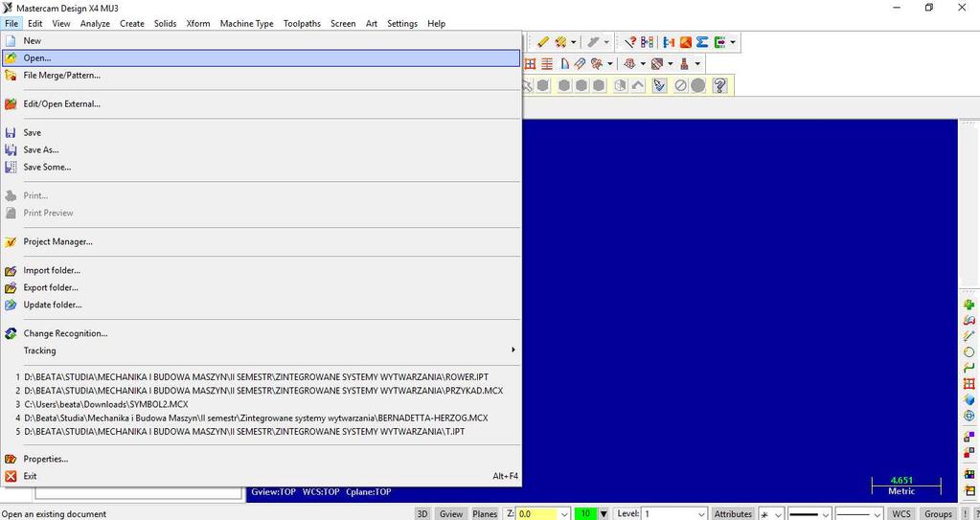The width and height of the screenshot is (980, 520).
Task: Select File Merge/Pattern... menu entry
Action: (262, 75)
